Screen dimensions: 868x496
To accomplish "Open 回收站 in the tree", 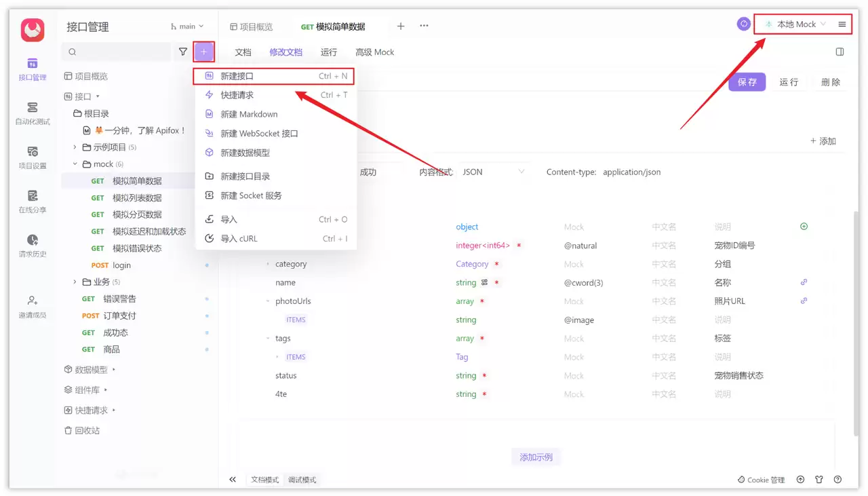I will click(x=82, y=430).
